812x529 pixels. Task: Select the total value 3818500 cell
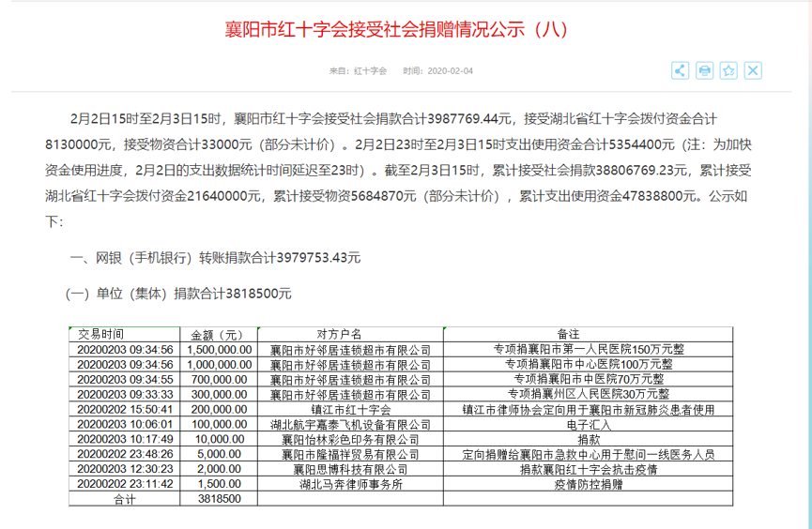(x=217, y=500)
